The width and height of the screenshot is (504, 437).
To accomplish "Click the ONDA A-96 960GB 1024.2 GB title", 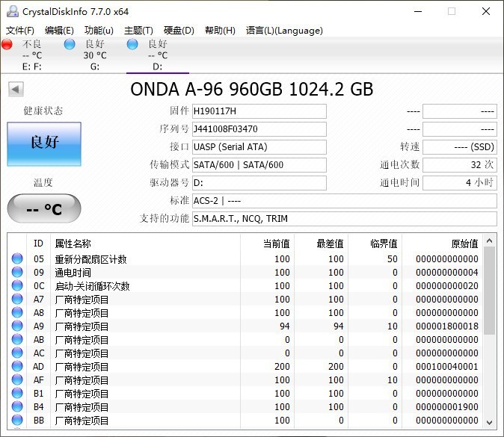I will click(x=252, y=89).
